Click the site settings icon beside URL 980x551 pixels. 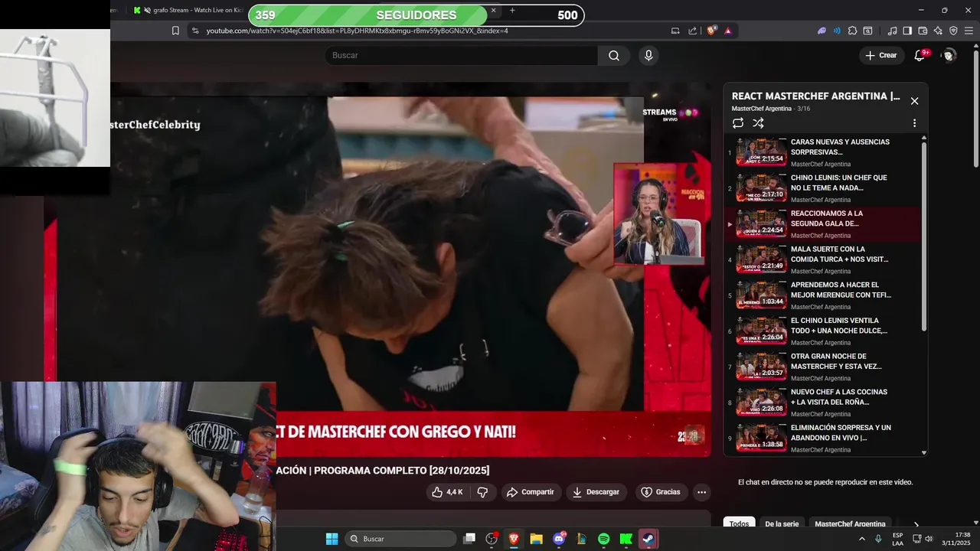pyautogui.click(x=195, y=31)
